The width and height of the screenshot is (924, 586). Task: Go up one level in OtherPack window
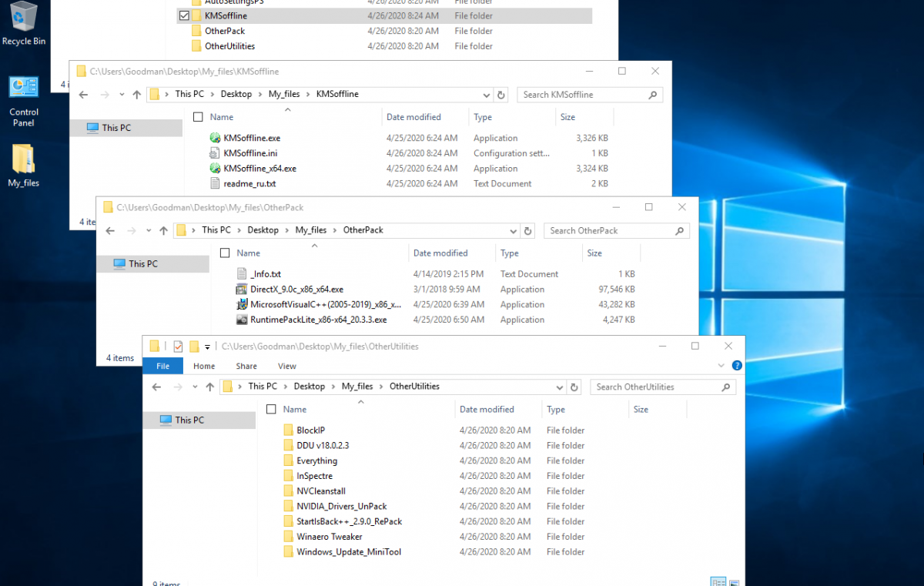[x=164, y=230]
